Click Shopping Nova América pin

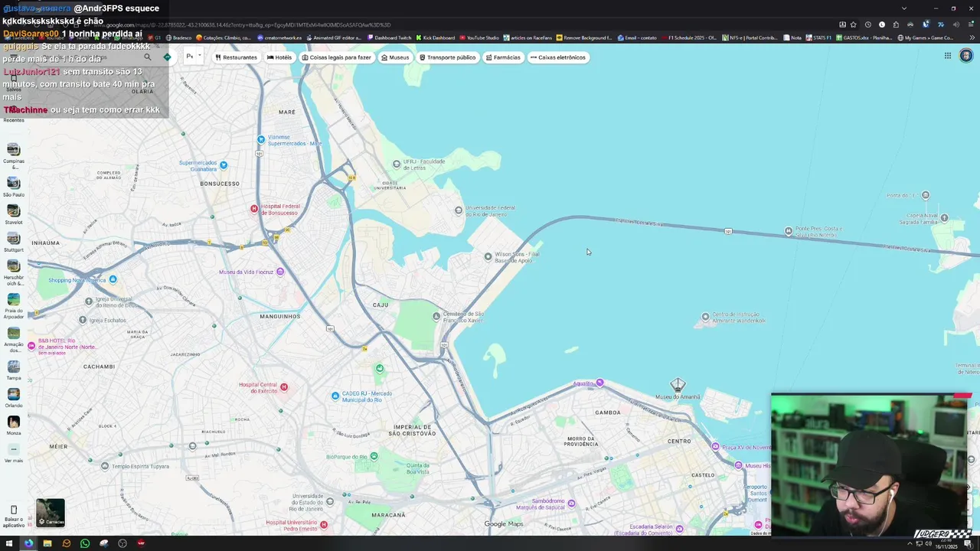[113, 279]
